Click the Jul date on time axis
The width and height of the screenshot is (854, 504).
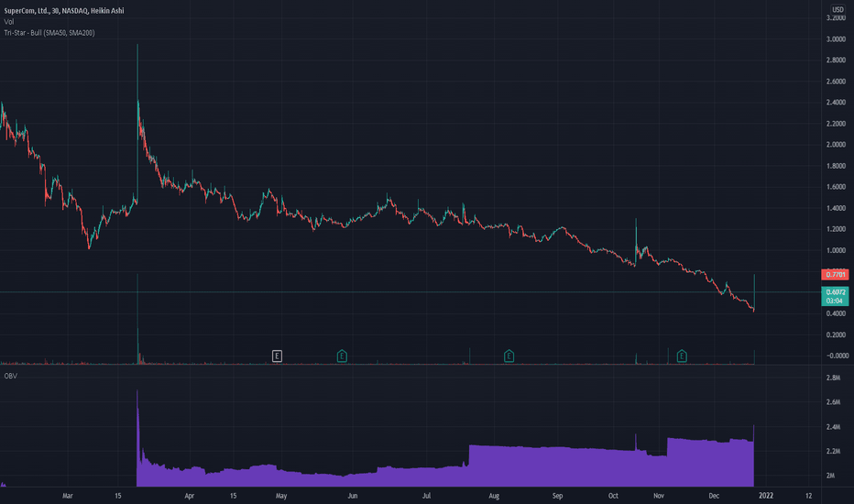click(426, 496)
